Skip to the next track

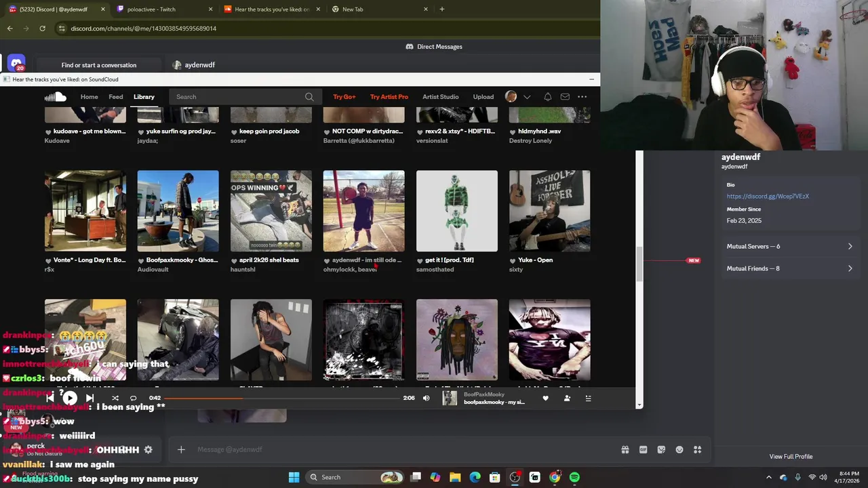pyautogui.click(x=90, y=398)
